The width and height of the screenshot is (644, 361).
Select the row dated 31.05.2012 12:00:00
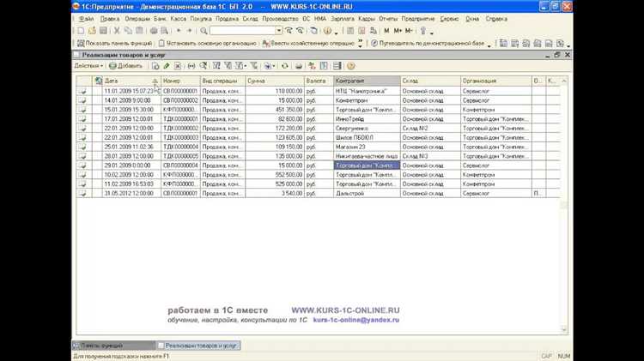[318, 193]
